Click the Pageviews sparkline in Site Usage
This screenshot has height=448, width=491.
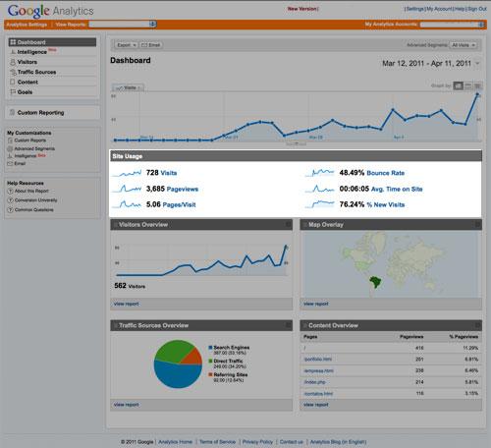click(127, 189)
